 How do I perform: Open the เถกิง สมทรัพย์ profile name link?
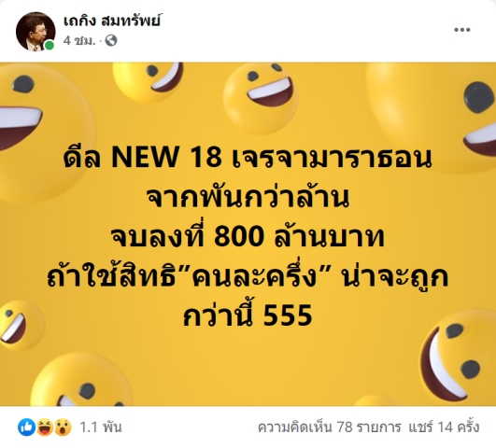tap(112, 21)
